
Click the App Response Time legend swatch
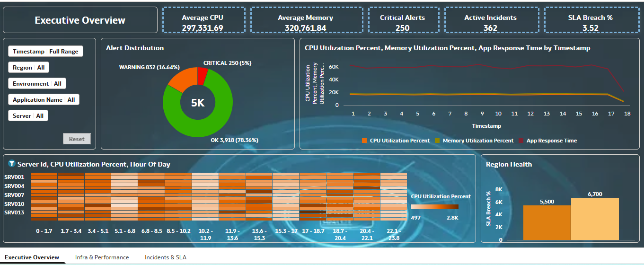[521, 141]
